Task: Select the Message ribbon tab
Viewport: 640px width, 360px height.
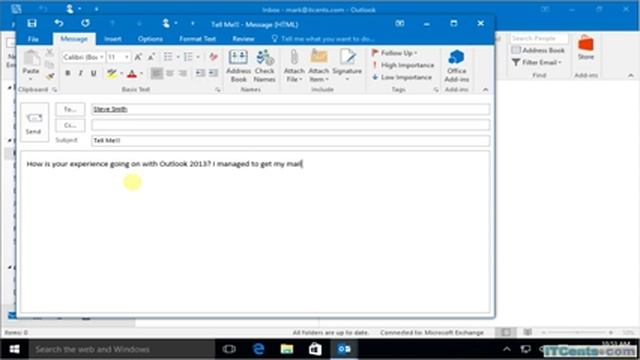Action: coord(74,39)
